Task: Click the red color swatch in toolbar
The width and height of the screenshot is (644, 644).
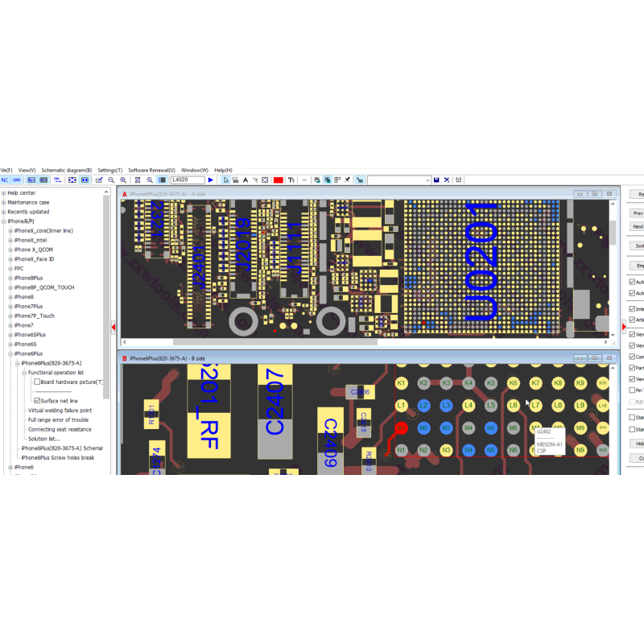Action: pos(278,180)
